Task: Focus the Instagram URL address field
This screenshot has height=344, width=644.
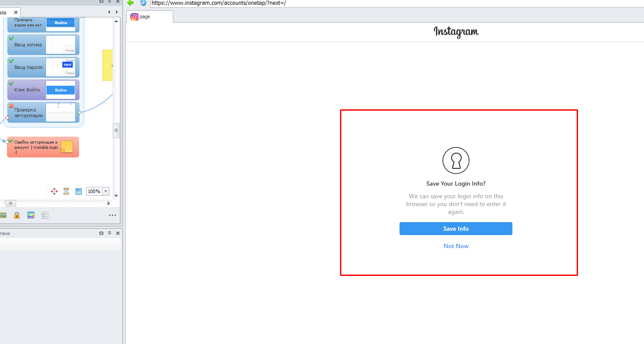Action: click(x=396, y=3)
